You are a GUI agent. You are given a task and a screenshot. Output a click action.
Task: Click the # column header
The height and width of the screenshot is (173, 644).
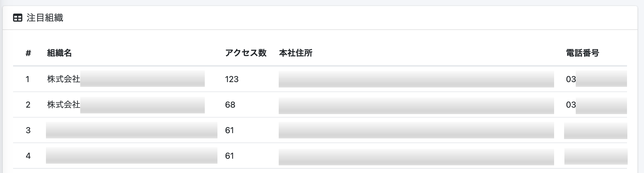click(x=28, y=53)
